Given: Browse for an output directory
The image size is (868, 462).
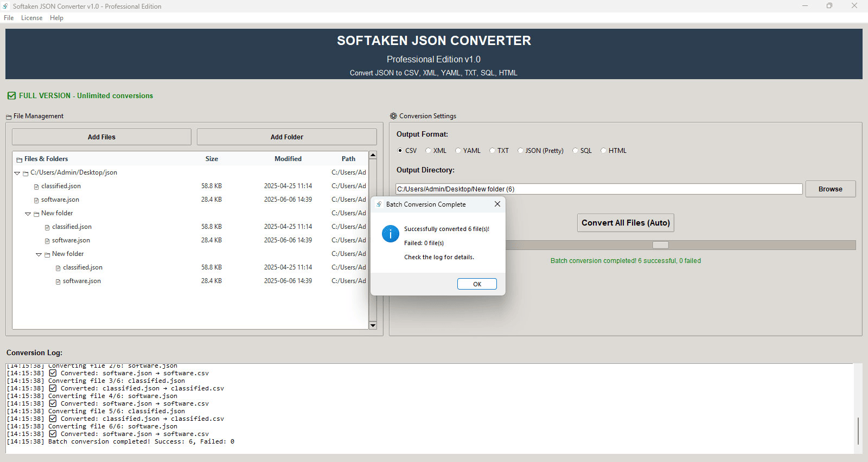Looking at the screenshot, I should point(831,189).
